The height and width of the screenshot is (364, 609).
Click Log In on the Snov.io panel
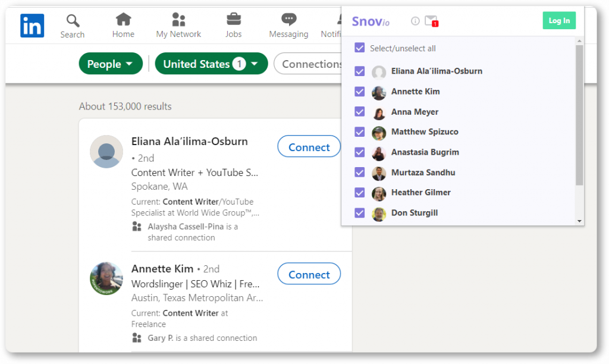point(559,21)
